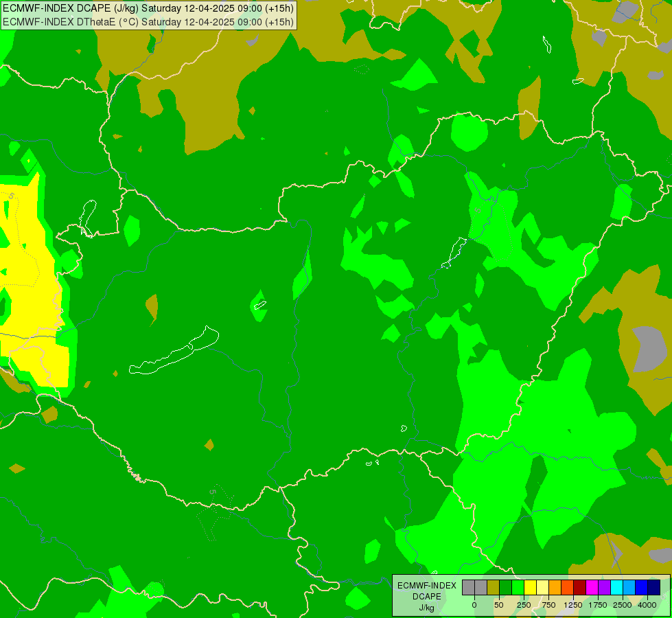The image size is (672, 618).
Task: Pick the dark green legend swatch
Action: point(506,587)
